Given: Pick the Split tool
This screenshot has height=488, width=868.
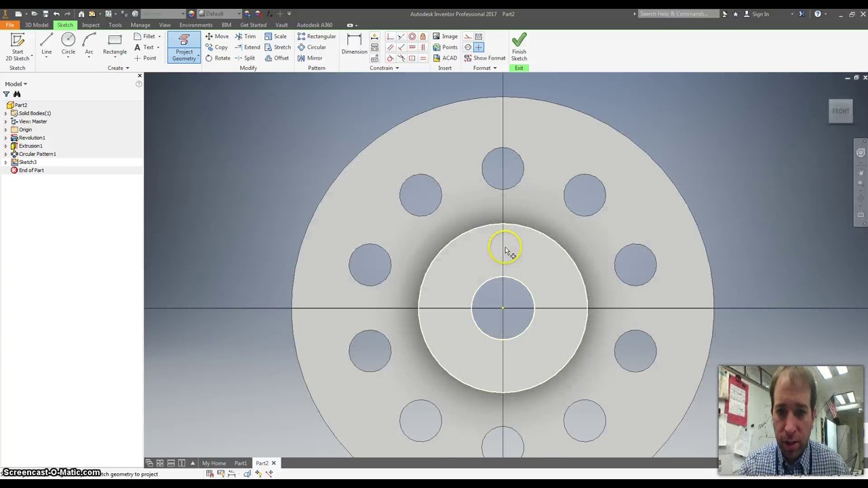Looking at the screenshot, I should click(x=245, y=58).
